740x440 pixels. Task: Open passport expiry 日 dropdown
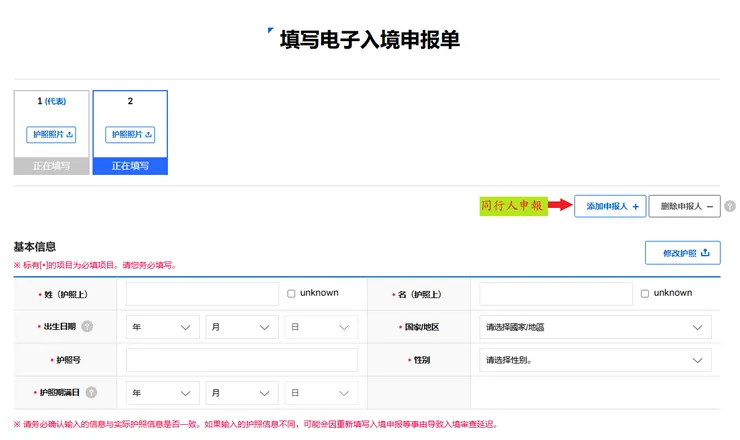(x=321, y=393)
